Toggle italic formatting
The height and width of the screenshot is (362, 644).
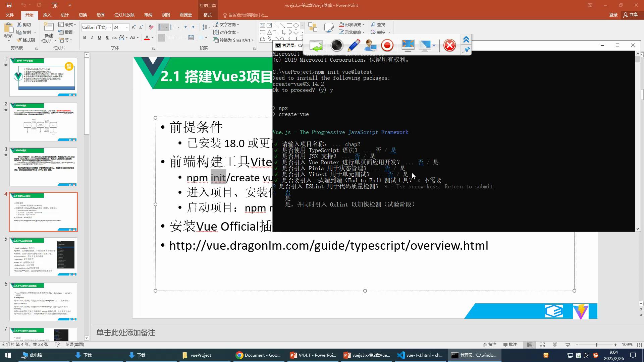click(92, 38)
